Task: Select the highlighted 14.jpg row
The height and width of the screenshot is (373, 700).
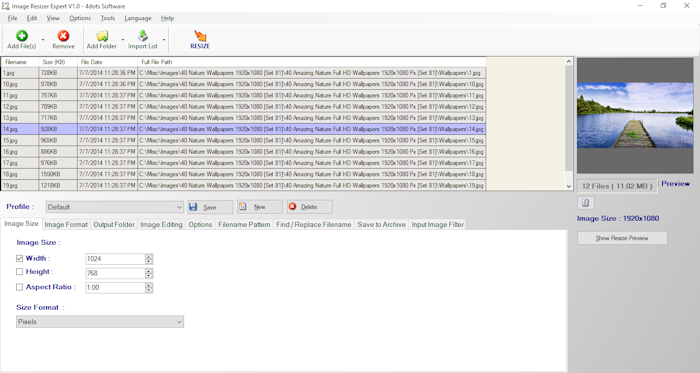Action: [x=243, y=129]
